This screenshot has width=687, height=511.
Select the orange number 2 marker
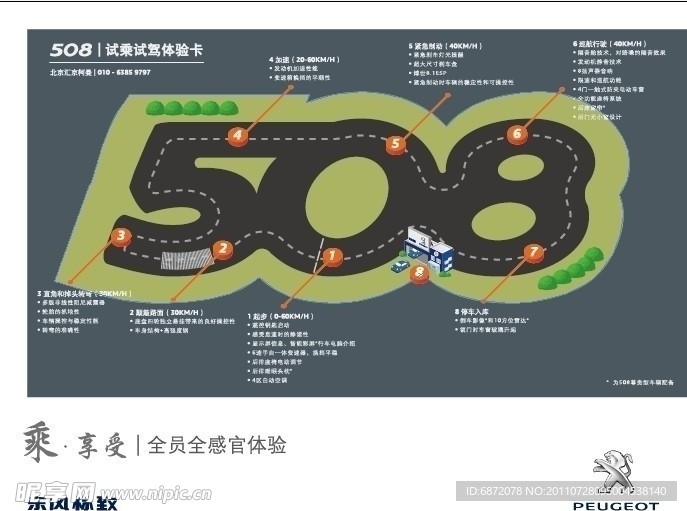pos(222,249)
